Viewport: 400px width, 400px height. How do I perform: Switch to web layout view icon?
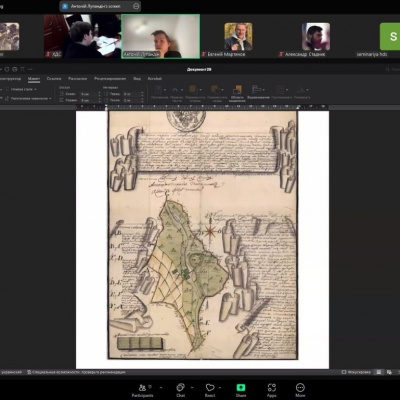pos(389,372)
